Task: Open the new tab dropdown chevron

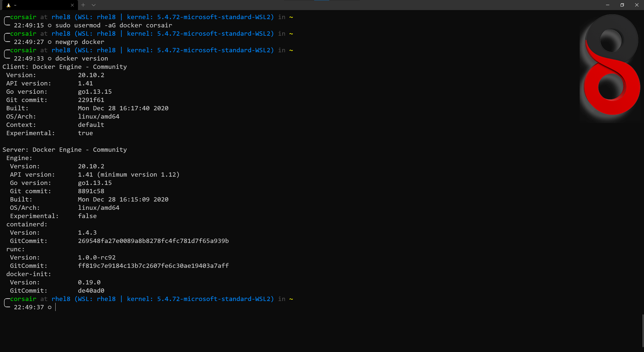Action: pyautogui.click(x=94, y=5)
